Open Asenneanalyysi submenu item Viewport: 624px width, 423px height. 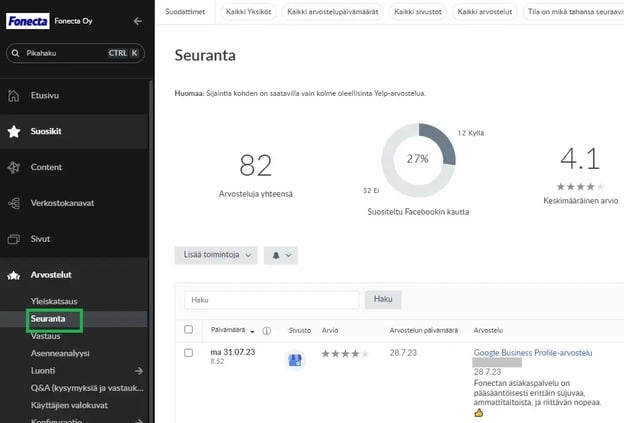coord(60,353)
